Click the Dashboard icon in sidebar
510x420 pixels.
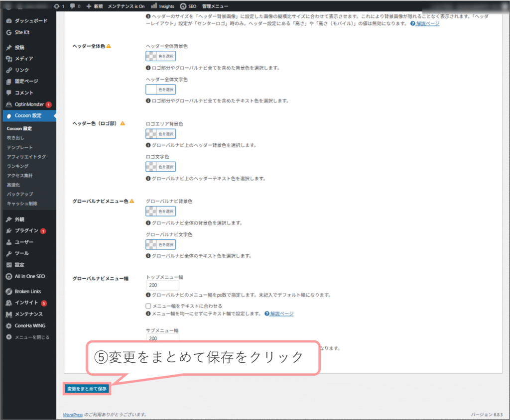(x=8, y=21)
